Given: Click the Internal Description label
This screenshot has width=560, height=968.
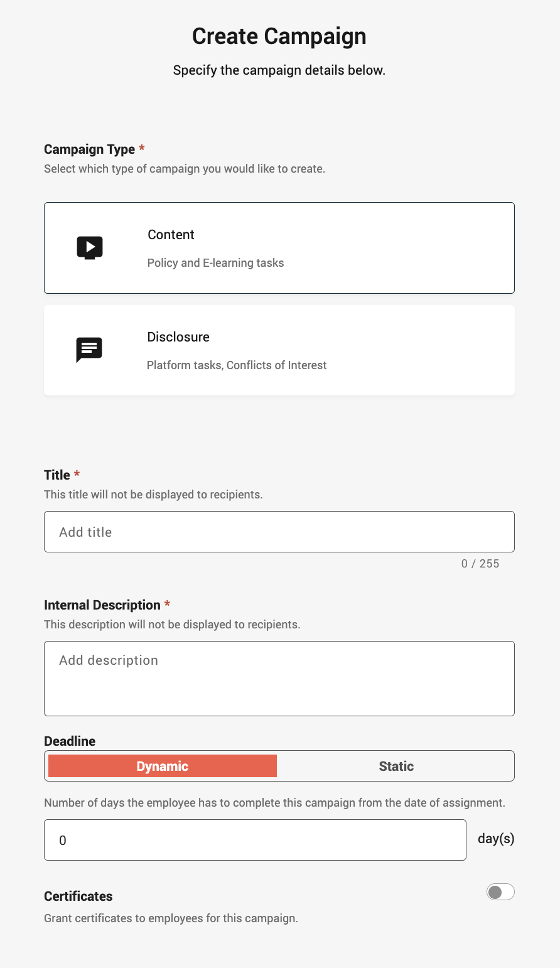Looking at the screenshot, I should (x=102, y=605).
